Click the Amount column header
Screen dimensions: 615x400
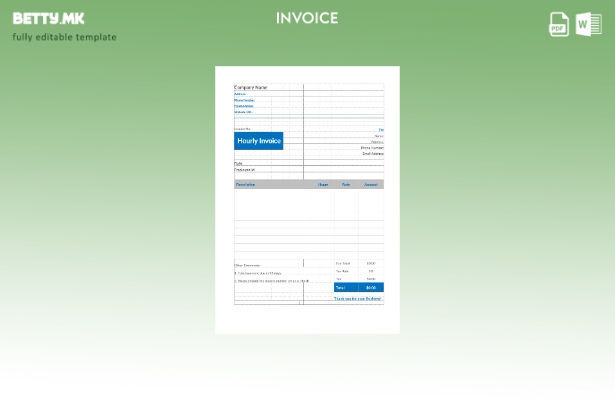(x=371, y=184)
